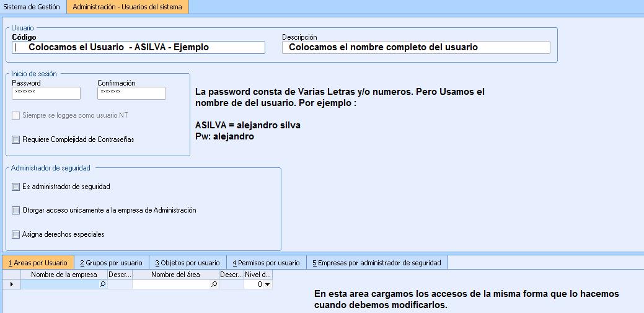Screen dimensions: 644x313
Task: Click the Nombre de la empresa column header
Action: pos(64,275)
